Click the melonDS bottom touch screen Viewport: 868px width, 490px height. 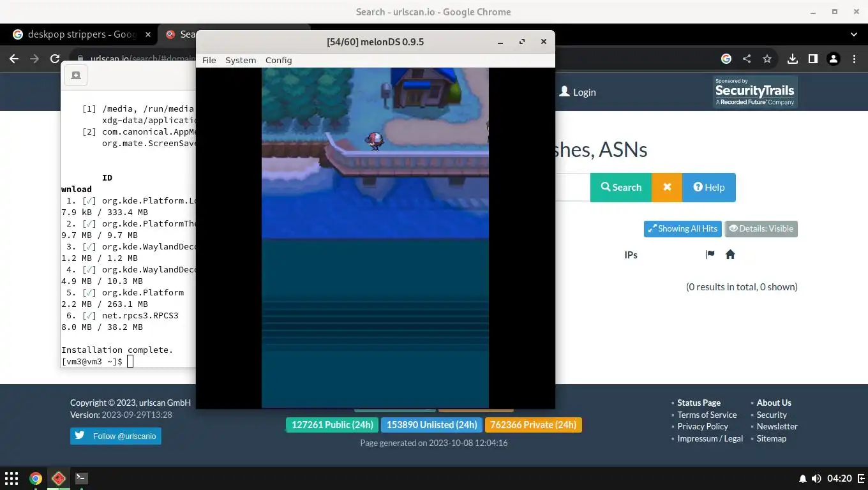tap(375, 323)
